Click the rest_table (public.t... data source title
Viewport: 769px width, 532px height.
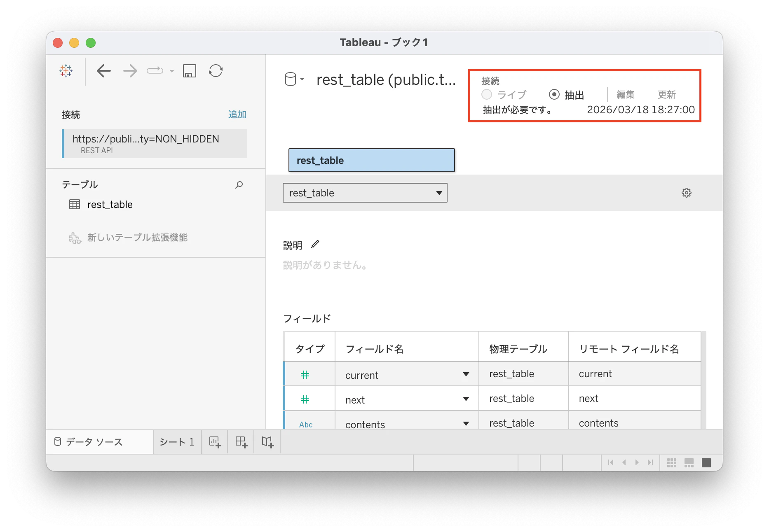click(386, 79)
